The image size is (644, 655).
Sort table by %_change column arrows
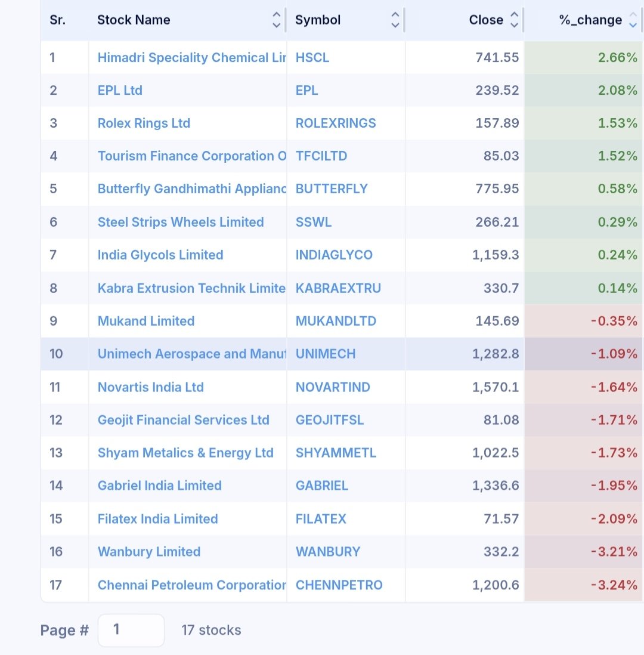pos(633,20)
